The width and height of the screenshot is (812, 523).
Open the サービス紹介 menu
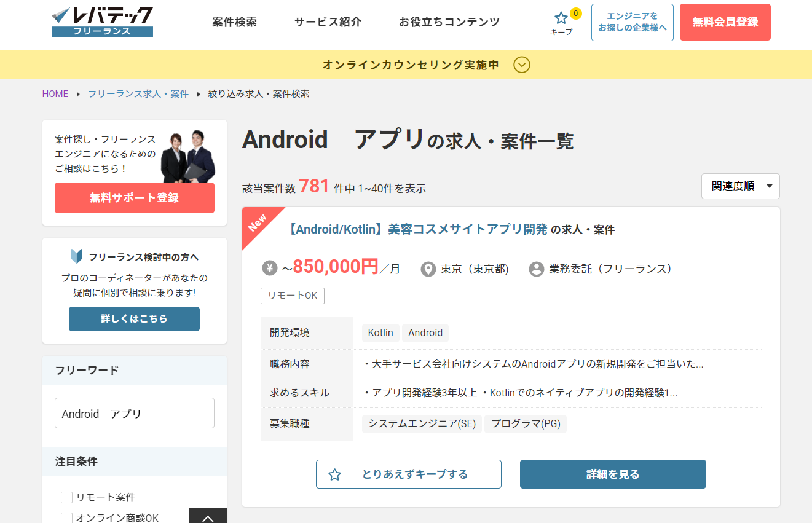click(328, 22)
